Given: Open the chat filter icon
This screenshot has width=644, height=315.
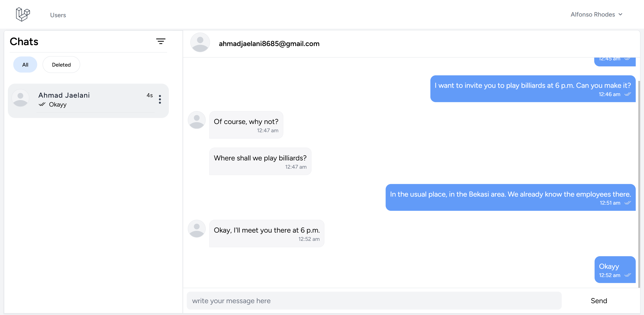Looking at the screenshot, I should point(161,41).
